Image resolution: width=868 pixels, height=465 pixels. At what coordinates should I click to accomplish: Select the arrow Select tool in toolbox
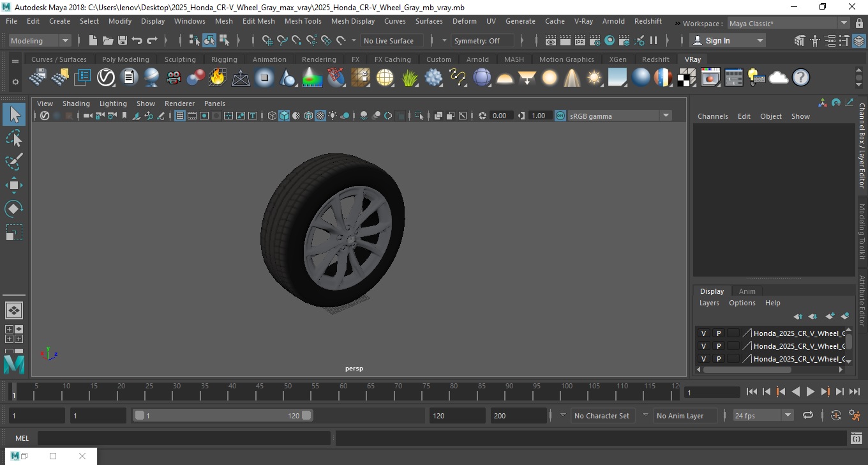click(x=14, y=115)
